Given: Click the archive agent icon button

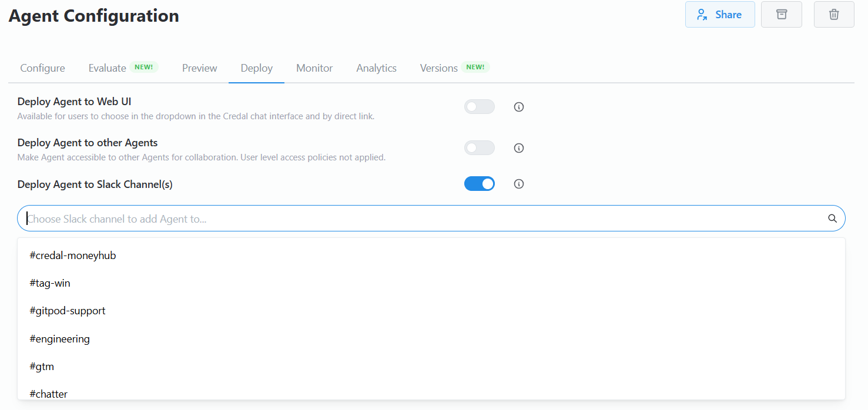Looking at the screenshot, I should [781, 15].
